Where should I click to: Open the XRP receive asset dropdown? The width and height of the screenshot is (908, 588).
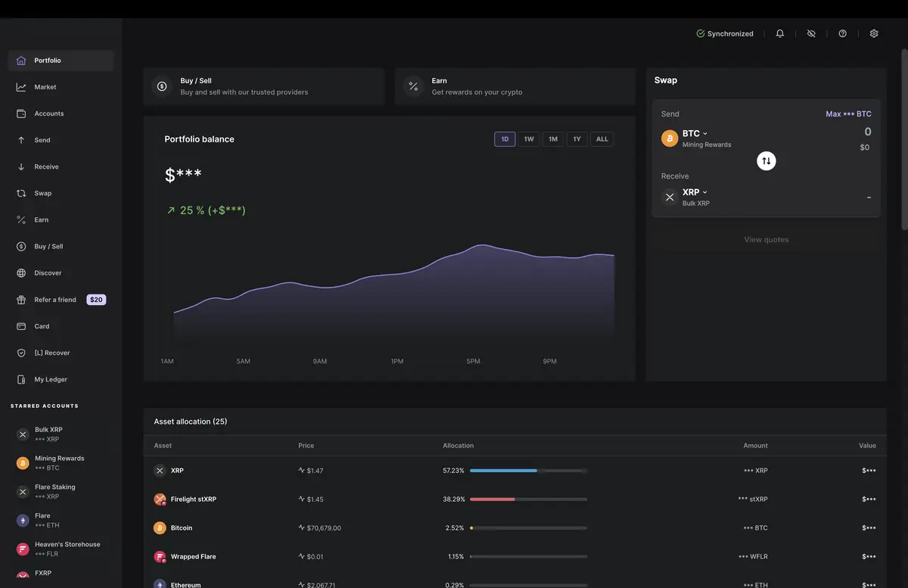click(x=694, y=191)
